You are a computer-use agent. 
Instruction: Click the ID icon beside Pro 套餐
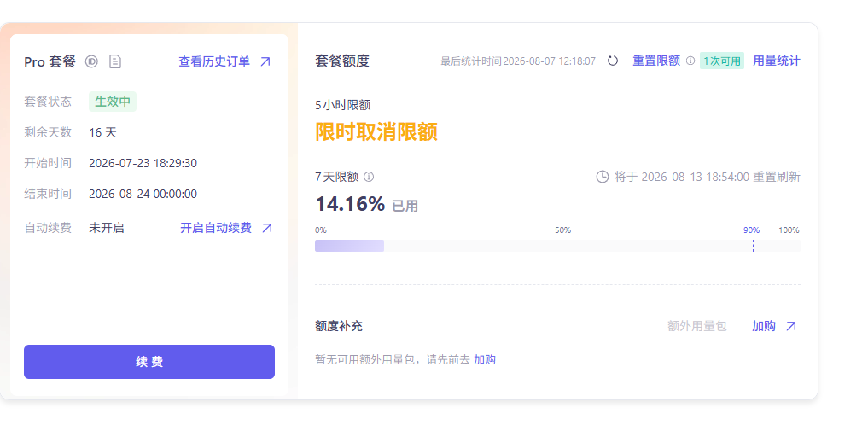click(x=91, y=61)
